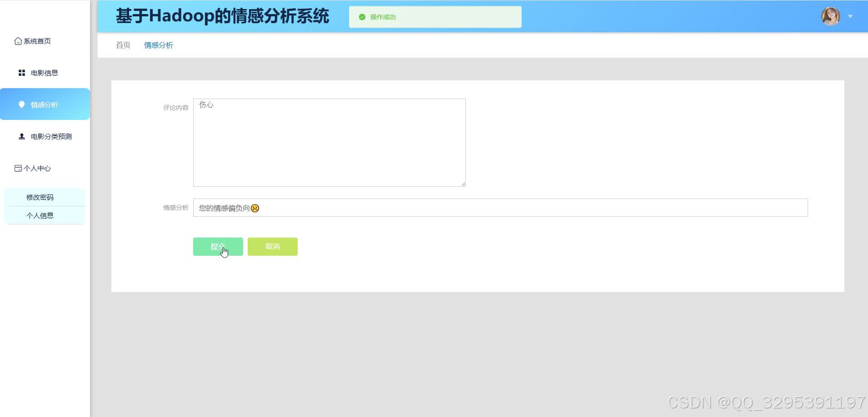Click the card icon beside 个人中心
This screenshot has width=868, height=417.
pyautogui.click(x=18, y=168)
